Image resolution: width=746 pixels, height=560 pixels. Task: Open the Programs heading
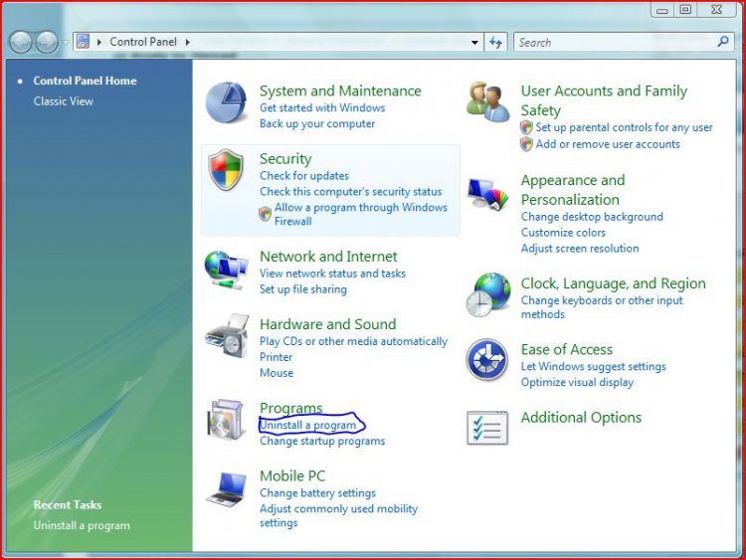click(x=291, y=408)
